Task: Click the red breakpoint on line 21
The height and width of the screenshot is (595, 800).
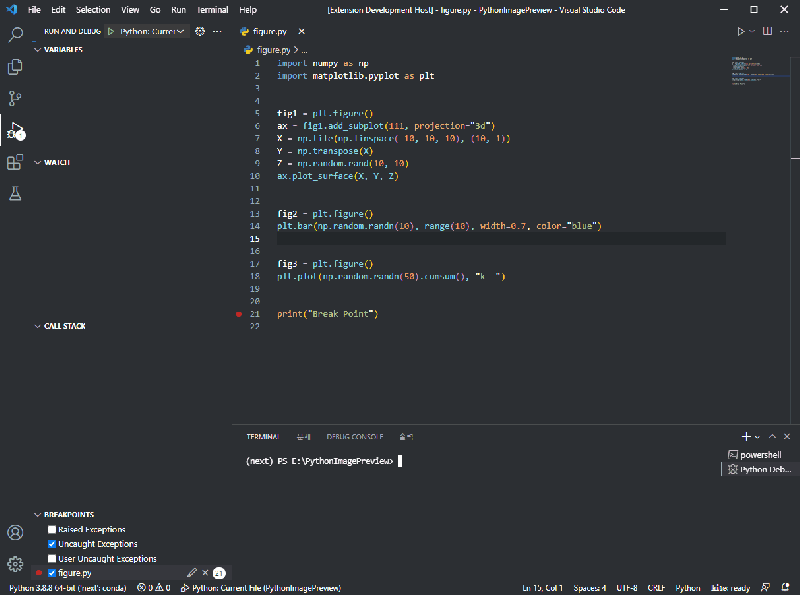Action: (238, 313)
